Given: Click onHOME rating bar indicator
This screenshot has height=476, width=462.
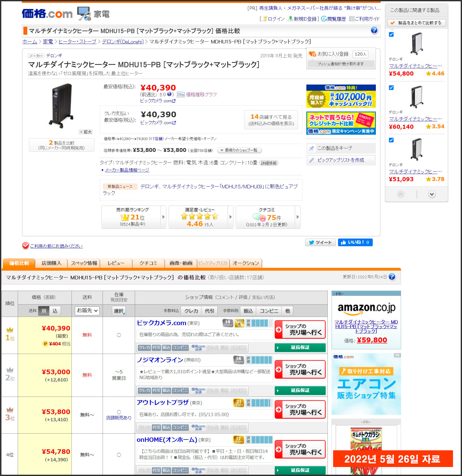Looking at the screenshot, I should pos(259,440).
